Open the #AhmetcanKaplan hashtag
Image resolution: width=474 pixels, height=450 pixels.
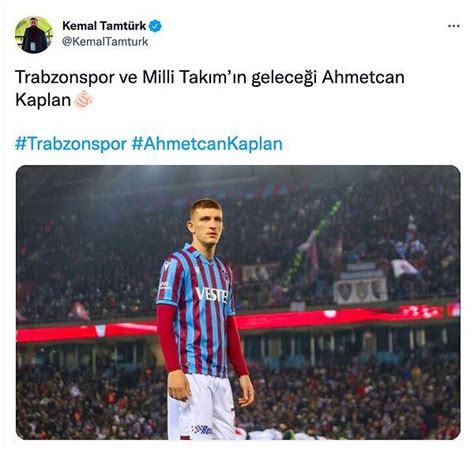click(x=207, y=144)
